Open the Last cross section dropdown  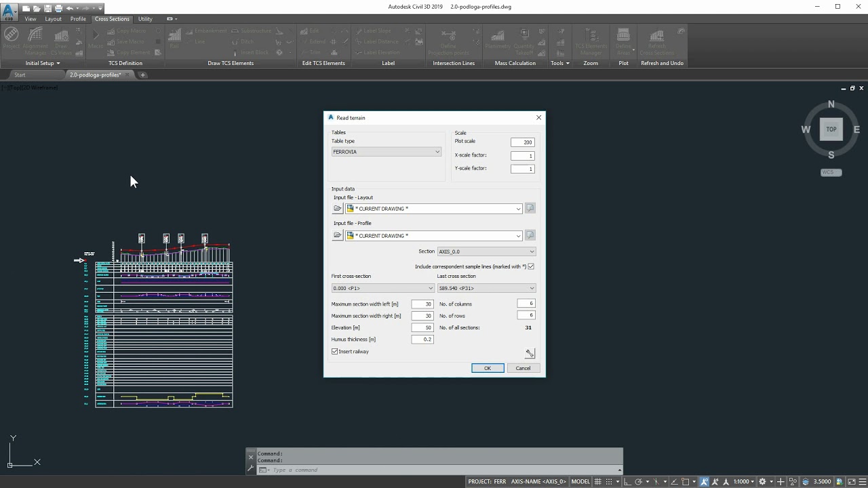(x=486, y=288)
